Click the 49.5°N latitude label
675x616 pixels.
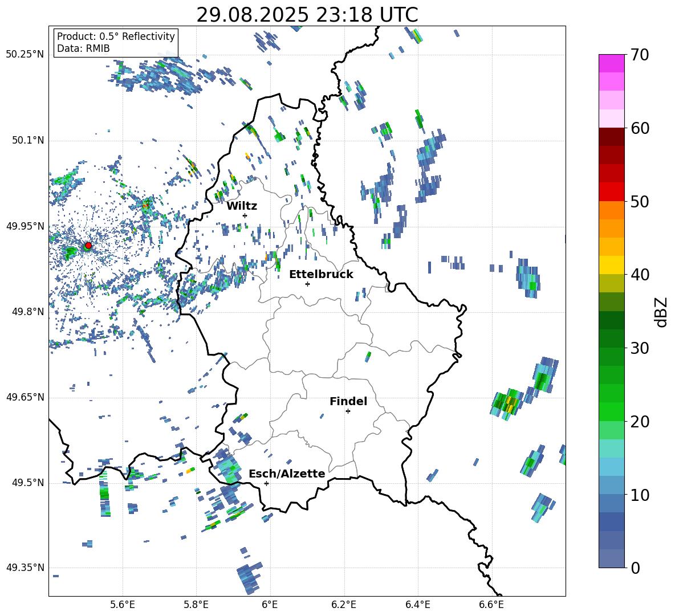click(27, 483)
